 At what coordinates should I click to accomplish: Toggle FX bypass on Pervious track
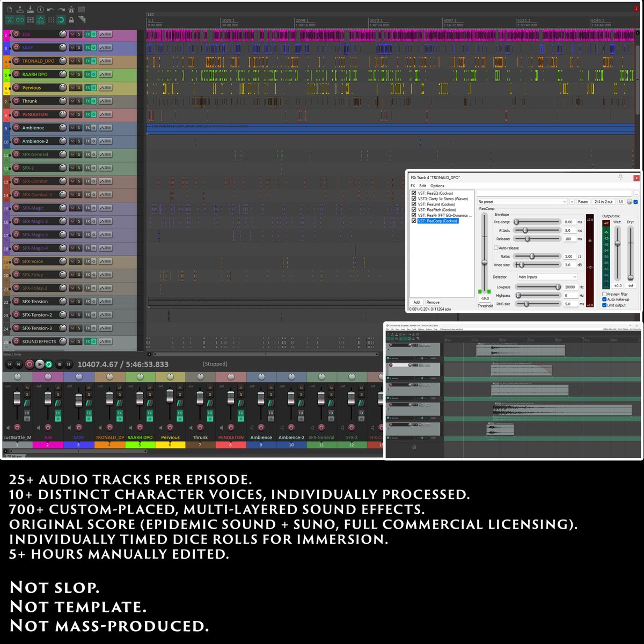coord(94,87)
